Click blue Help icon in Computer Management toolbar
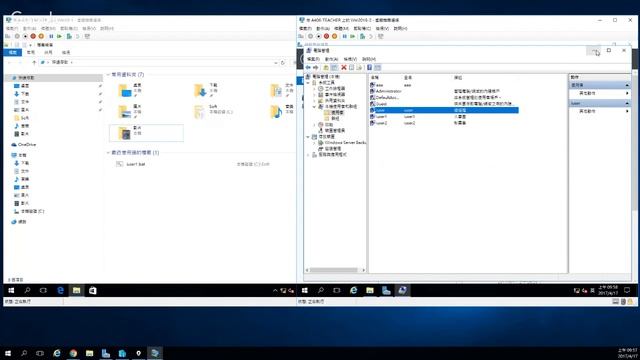 tap(369, 67)
